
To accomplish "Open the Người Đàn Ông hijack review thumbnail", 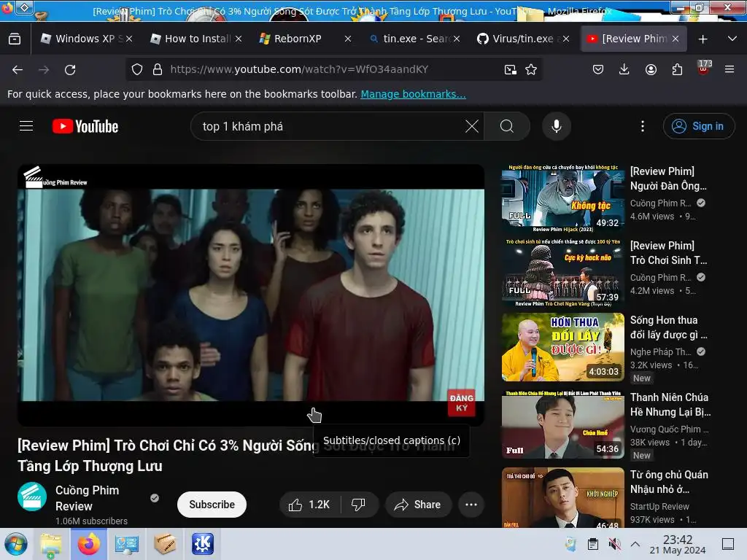I will coord(562,198).
